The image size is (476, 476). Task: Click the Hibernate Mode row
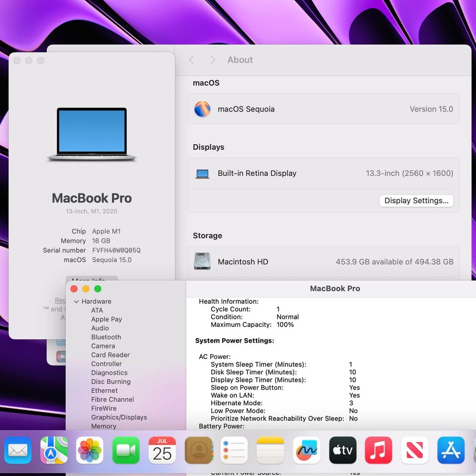282,403
